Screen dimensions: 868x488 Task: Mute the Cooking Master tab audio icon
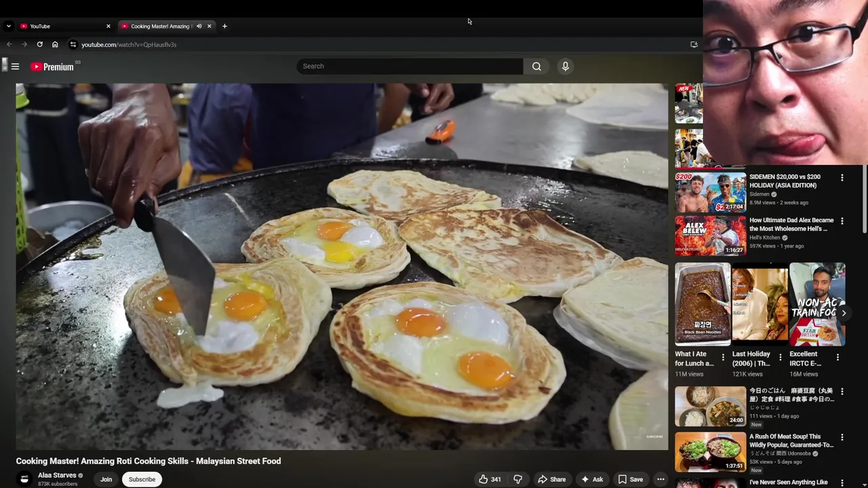pos(199,26)
